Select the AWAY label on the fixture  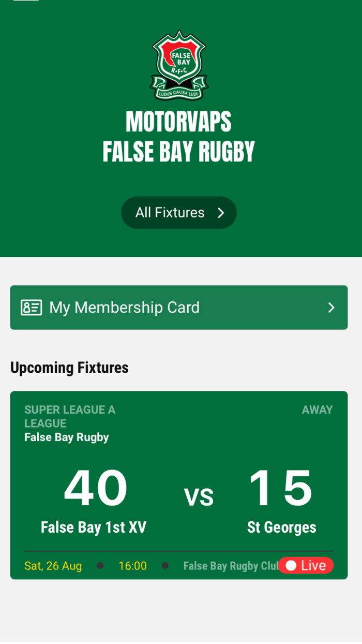point(317,409)
